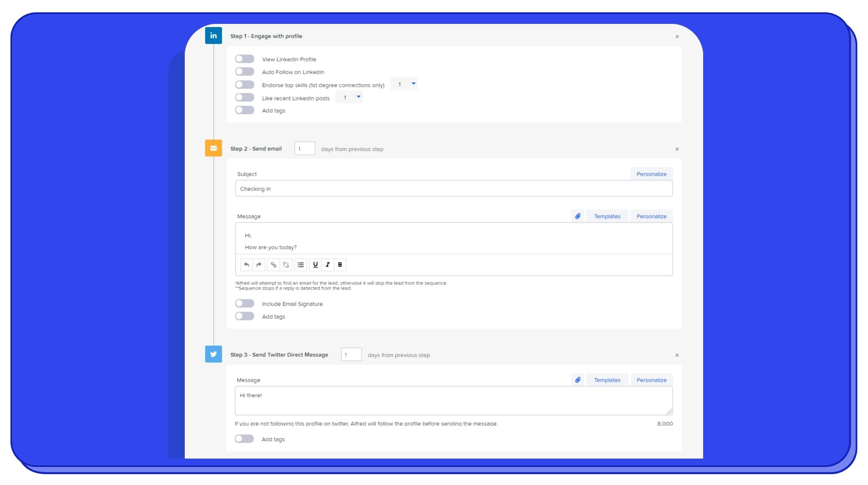
Task: Click the undo arrow in email editor
Action: pos(246,265)
